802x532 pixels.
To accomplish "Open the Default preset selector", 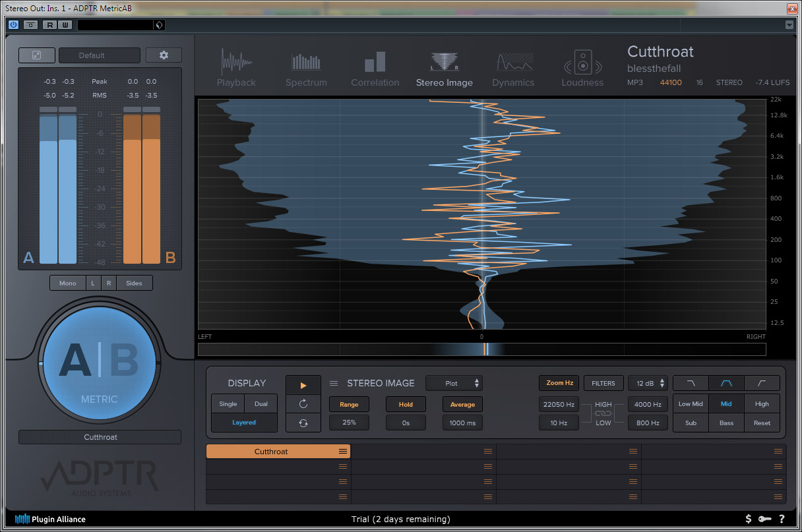I will [100, 55].
